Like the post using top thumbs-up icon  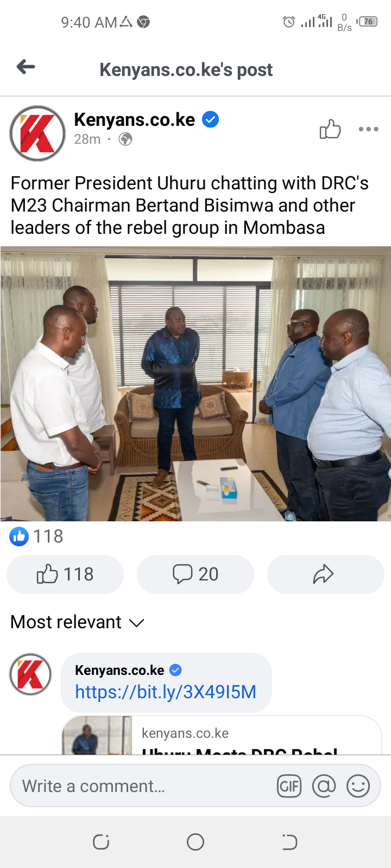click(x=330, y=129)
